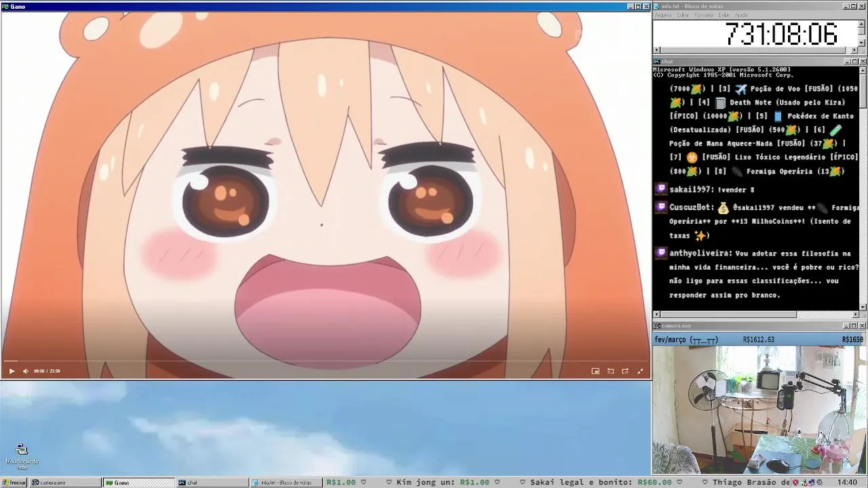Image resolution: width=868 pixels, height=488 pixels.
Task: Open picture-in-picture mode in video player
Action: 595,371
